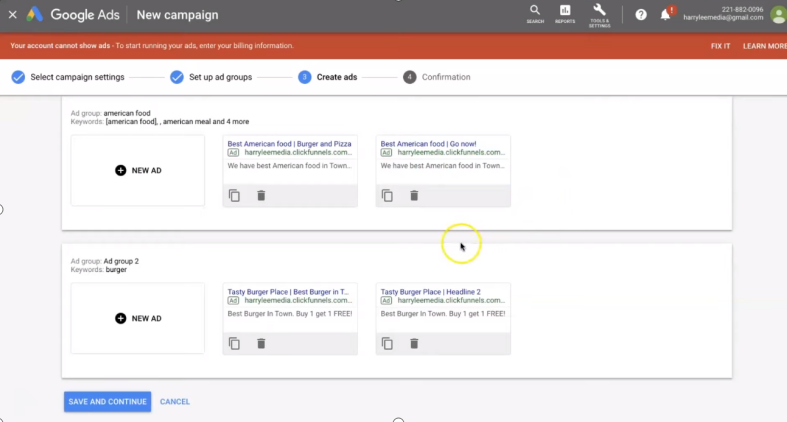
Task: Open the account profile avatar
Action: coord(778,15)
